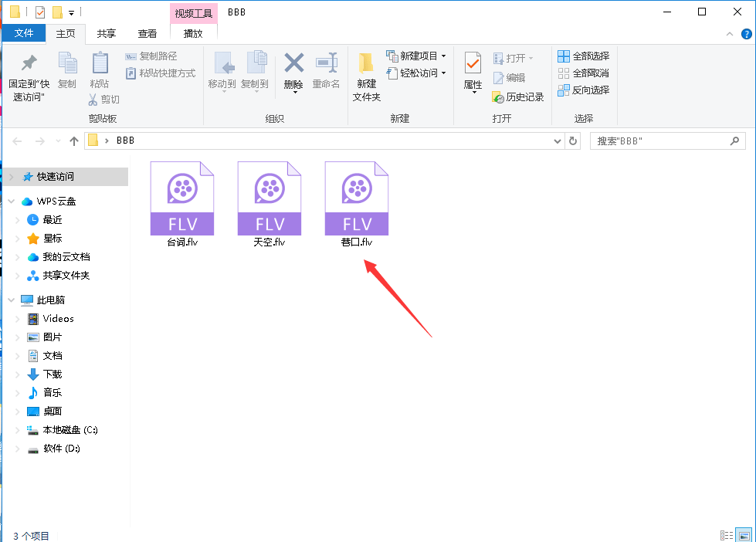
Task: Open Music (音乐) in sidebar
Action: click(45, 392)
